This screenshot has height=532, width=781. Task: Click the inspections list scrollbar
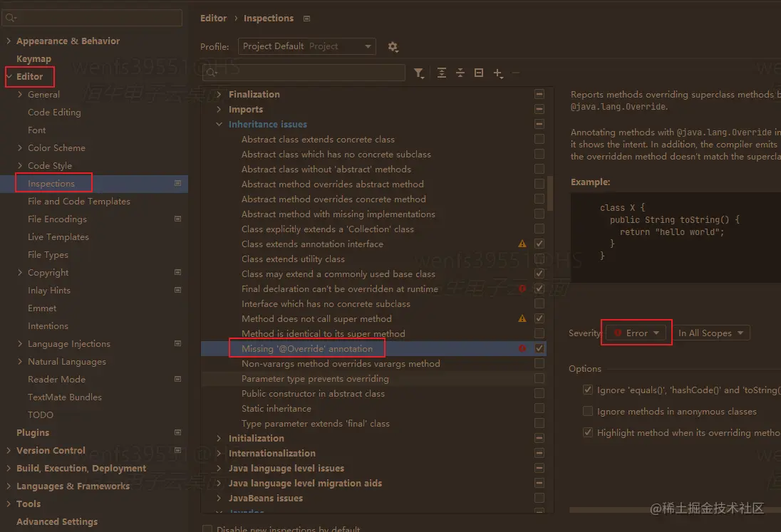tap(550, 194)
